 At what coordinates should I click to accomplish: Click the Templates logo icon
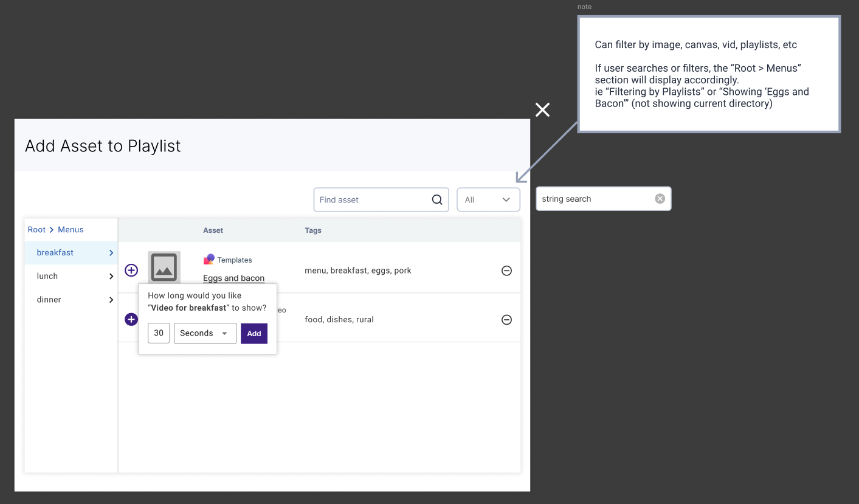point(209,260)
